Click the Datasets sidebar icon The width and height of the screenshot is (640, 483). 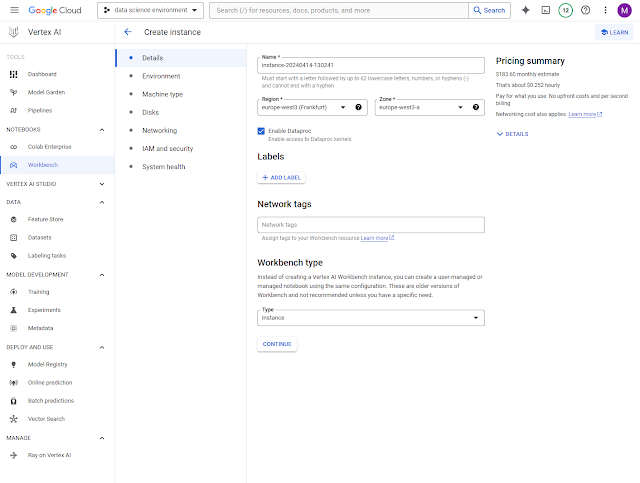[13, 237]
